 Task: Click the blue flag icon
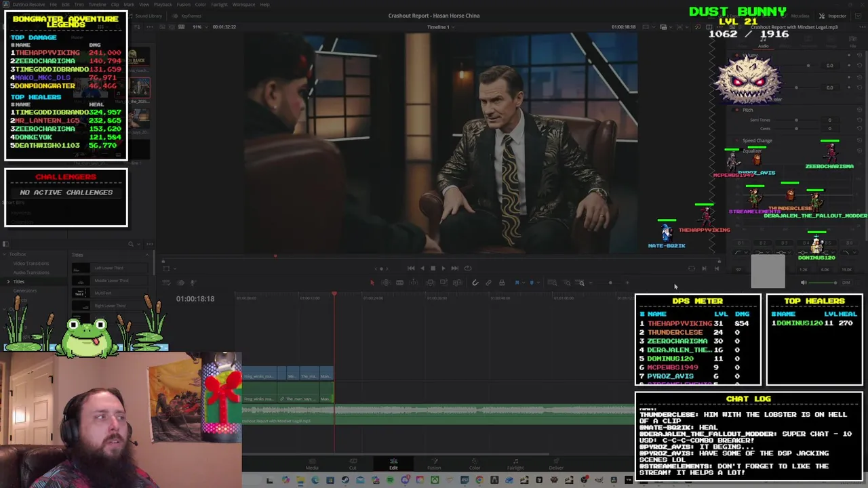(517, 283)
